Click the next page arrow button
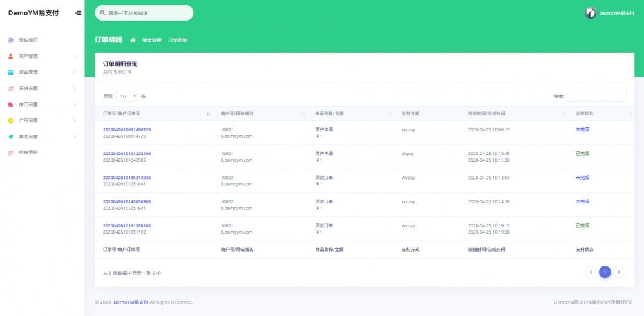This screenshot has height=316, width=644. (x=619, y=272)
